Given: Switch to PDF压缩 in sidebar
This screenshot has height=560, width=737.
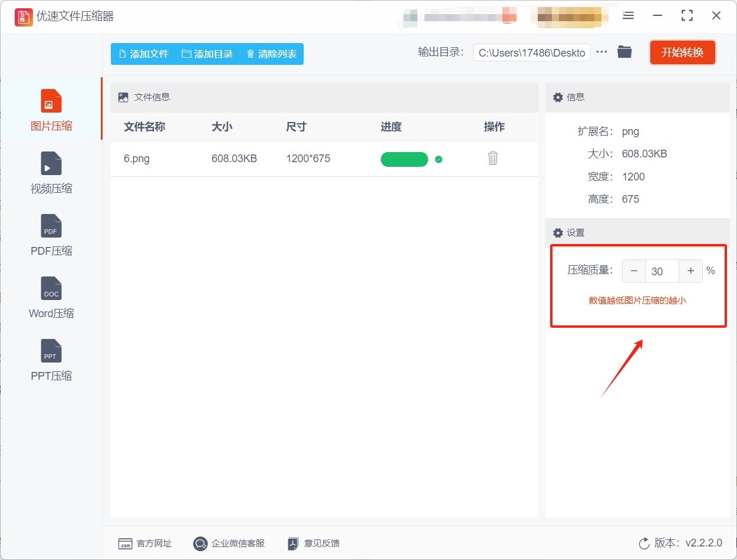Looking at the screenshot, I should tap(51, 226).
